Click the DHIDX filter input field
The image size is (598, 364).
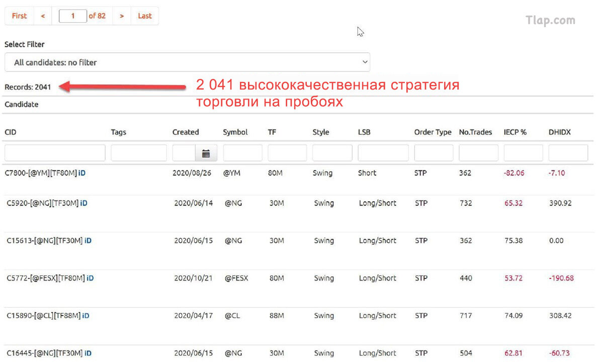pyautogui.click(x=568, y=153)
